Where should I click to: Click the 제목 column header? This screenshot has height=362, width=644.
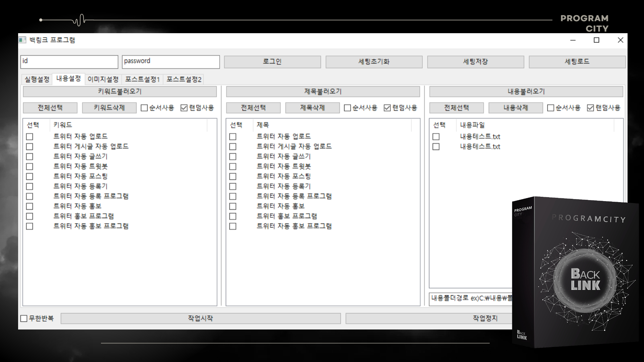coord(332,125)
